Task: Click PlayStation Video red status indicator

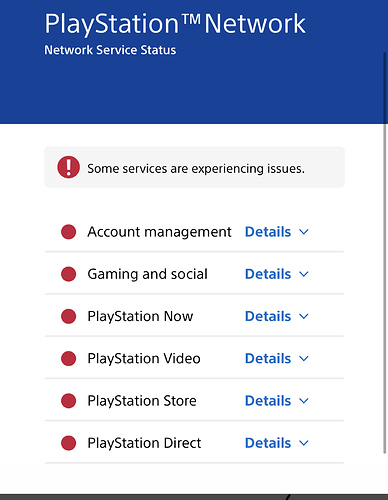Action: [69, 359]
